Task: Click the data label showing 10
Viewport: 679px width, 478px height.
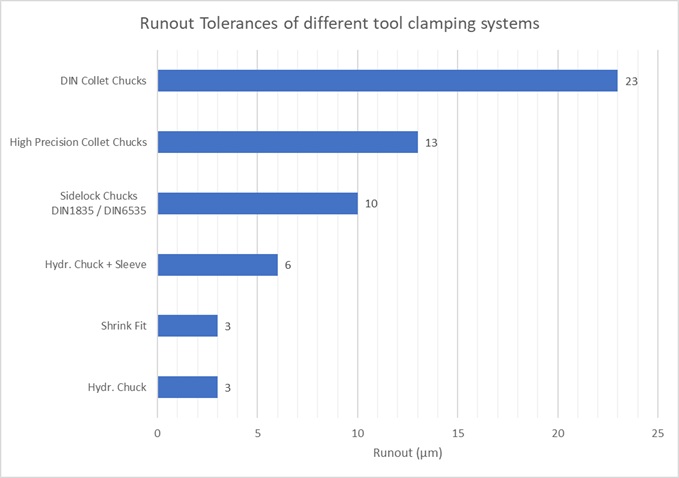Action: [x=371, y=204]
